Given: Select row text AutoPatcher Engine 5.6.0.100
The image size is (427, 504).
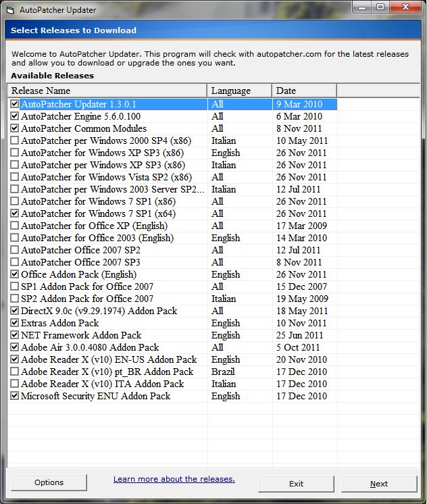Looking at the screenshot, I should tap(80, 116).
